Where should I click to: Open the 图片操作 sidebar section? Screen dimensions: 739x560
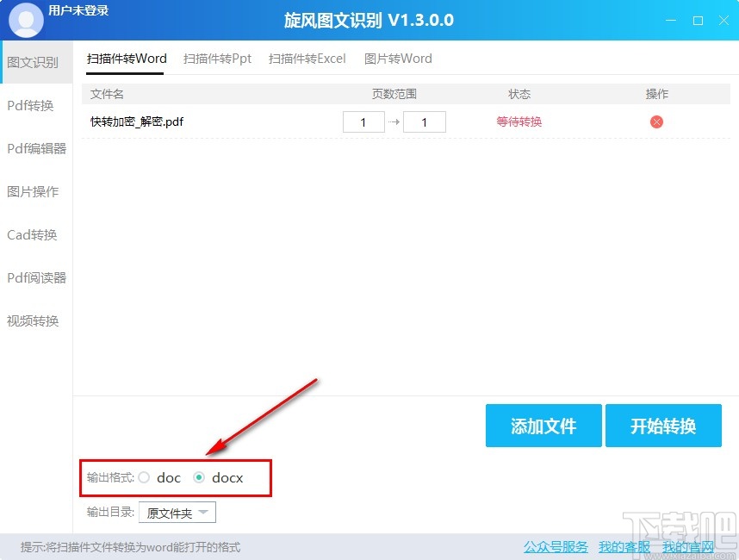33,191
